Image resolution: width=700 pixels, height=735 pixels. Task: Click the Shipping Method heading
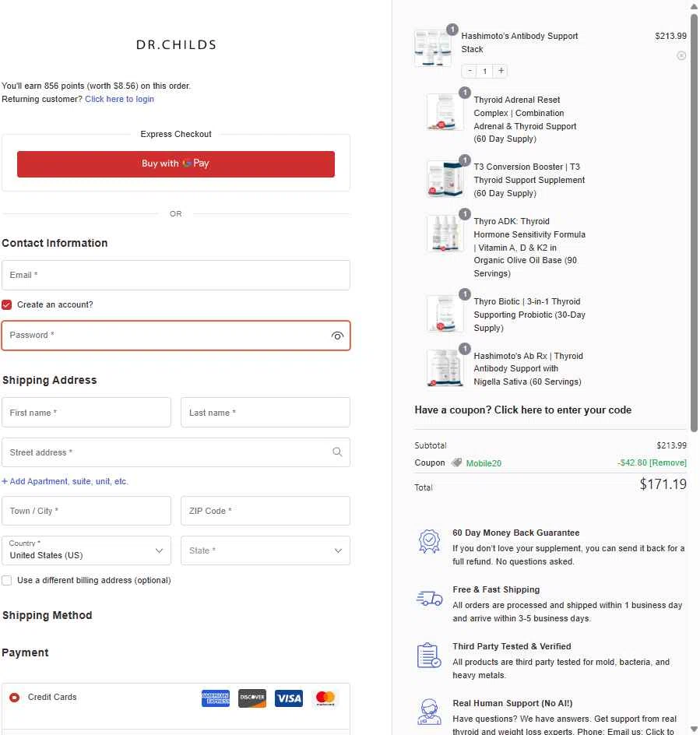pyautogui.click(x=47, y=615)
